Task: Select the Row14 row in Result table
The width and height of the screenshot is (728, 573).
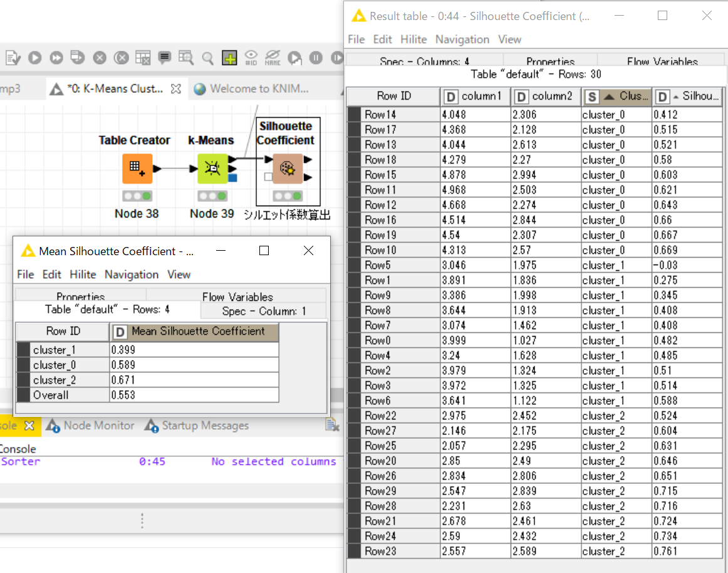Action: point(535,114)
